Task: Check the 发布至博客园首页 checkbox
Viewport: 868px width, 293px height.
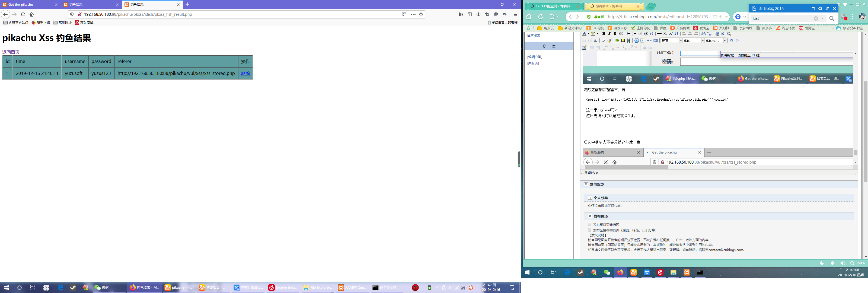Action: (x=590, y=230)
